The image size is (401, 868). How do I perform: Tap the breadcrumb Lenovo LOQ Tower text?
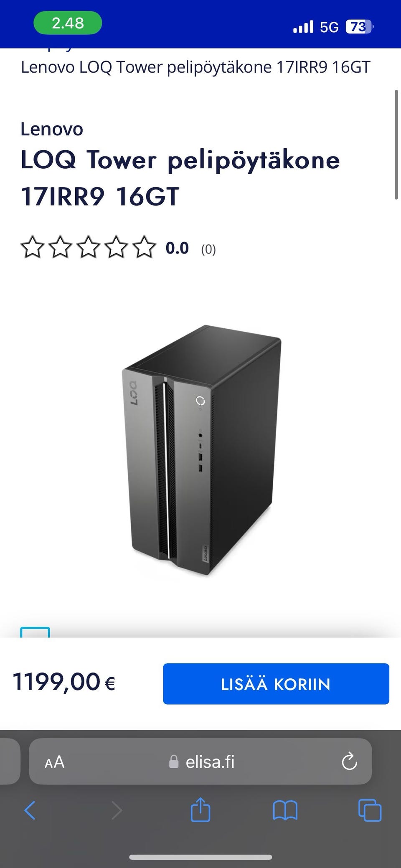pos(195,67)
